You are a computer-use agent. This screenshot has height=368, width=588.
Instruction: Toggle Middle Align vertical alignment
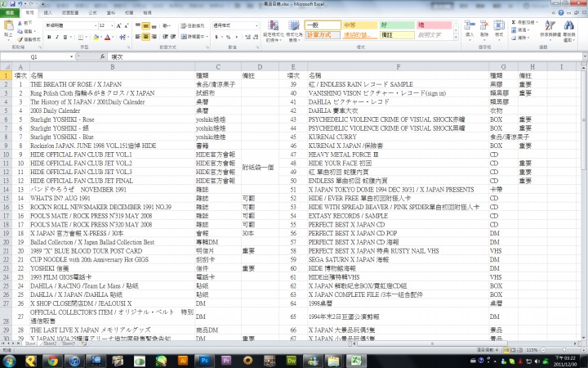145,25
